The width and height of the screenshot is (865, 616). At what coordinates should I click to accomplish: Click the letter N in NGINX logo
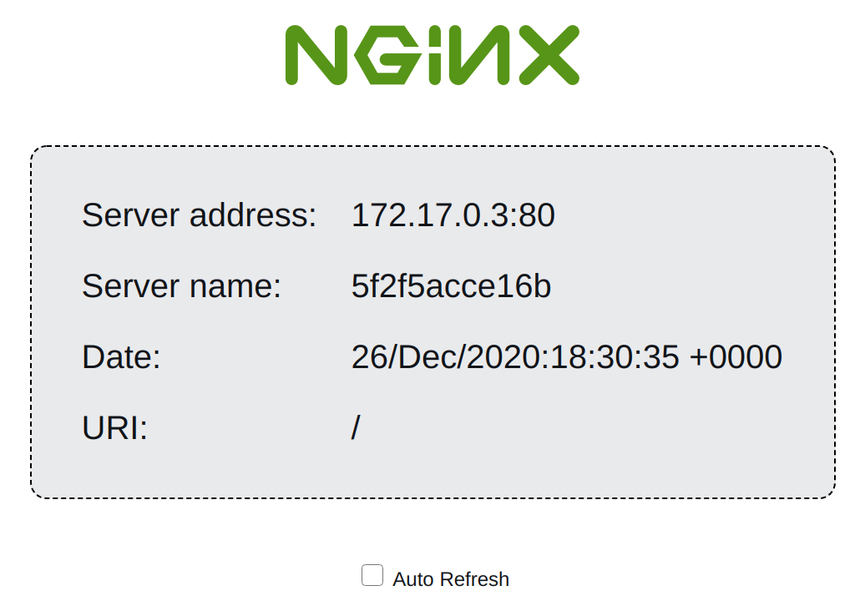point(316,55)
